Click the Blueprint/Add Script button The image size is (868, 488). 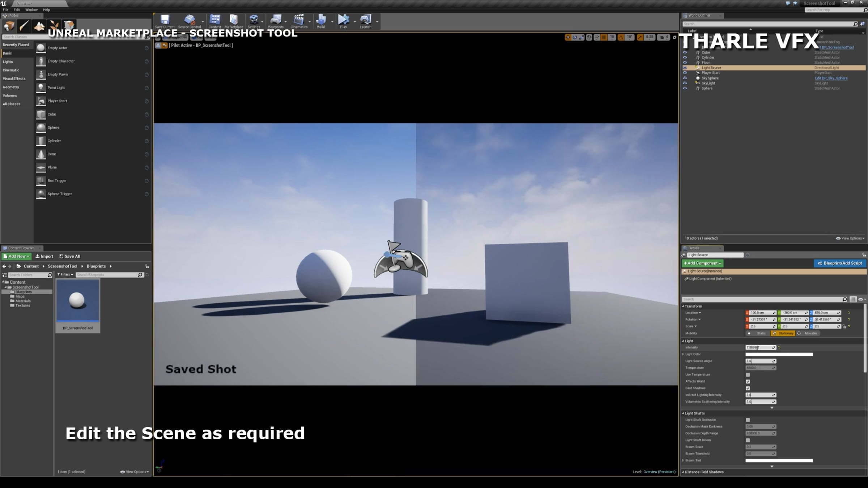click(840, 263)
